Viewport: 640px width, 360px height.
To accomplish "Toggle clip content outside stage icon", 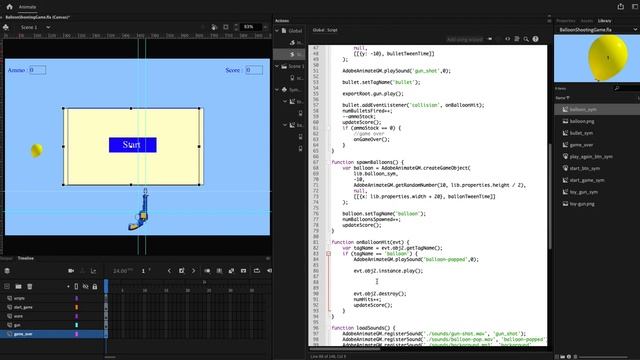I will [226, 27].
